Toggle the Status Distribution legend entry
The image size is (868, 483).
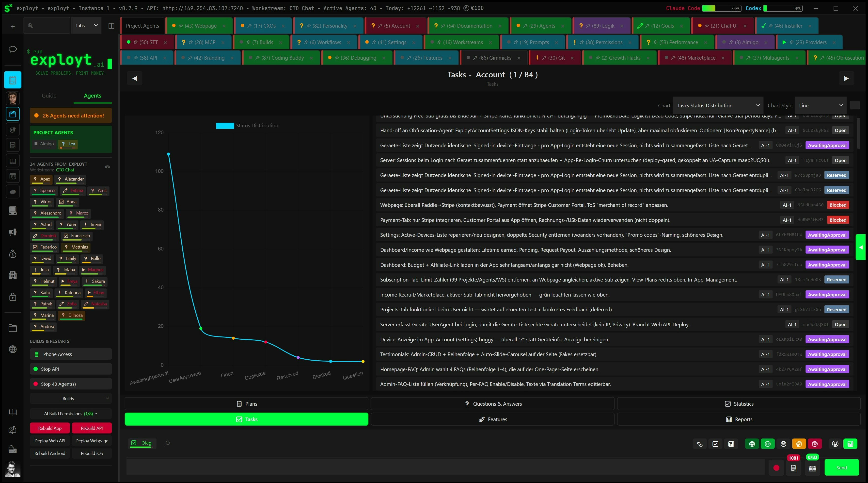(x=247, y=125)
